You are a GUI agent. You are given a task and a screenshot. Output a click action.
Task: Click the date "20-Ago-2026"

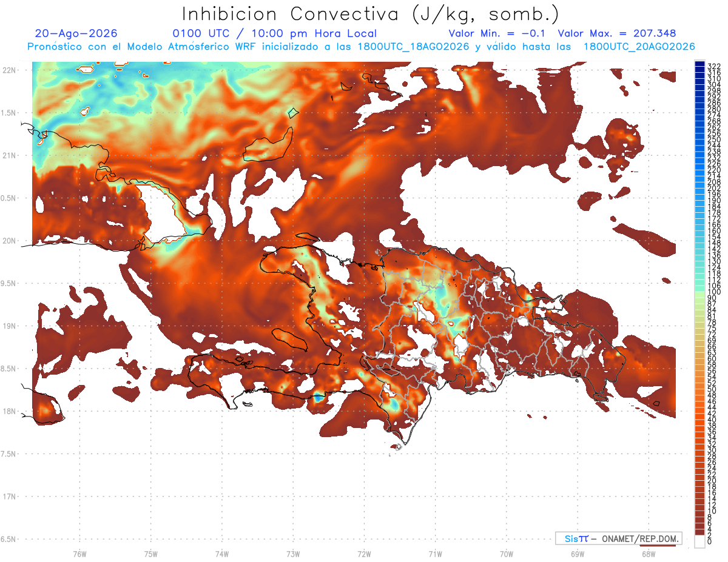(76, 33)
